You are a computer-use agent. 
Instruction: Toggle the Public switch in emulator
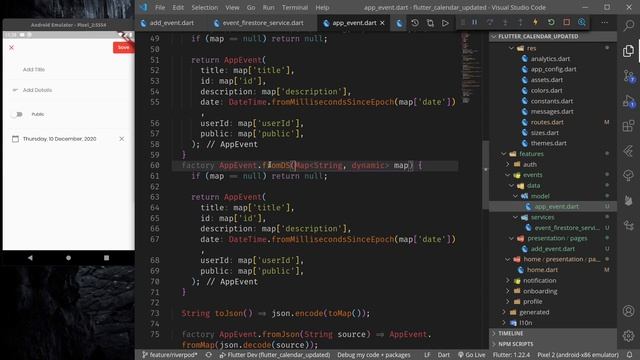[x=17, y=114]
